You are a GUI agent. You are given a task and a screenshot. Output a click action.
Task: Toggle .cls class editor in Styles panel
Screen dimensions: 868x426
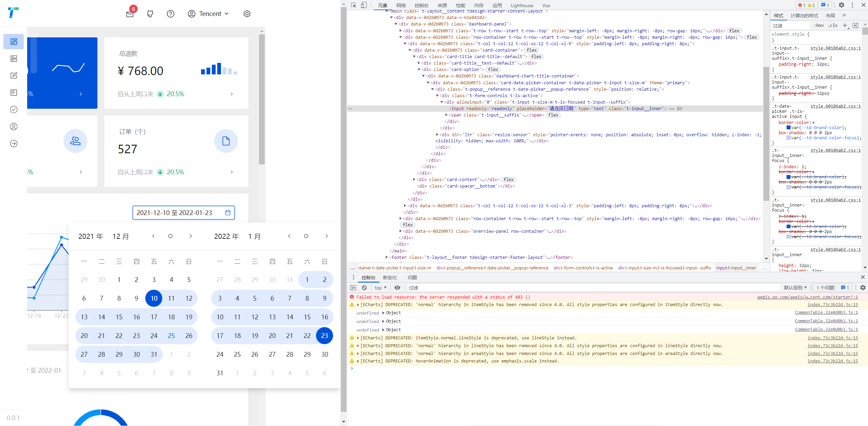[x=833, y=25]
